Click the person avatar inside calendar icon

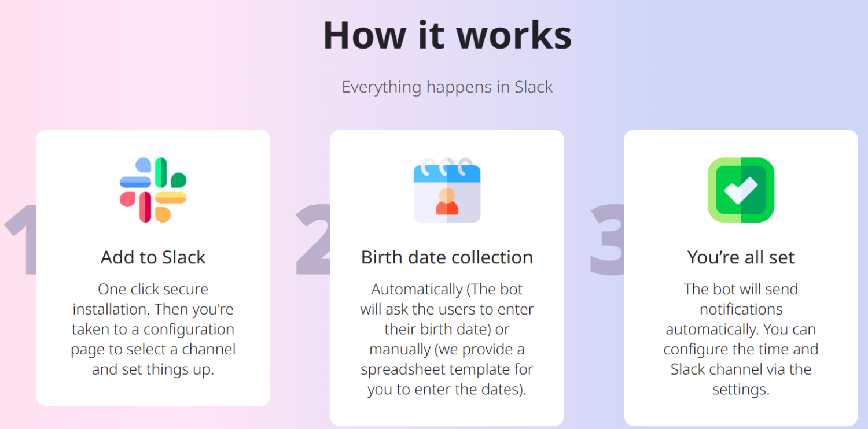tap(447, 202)
